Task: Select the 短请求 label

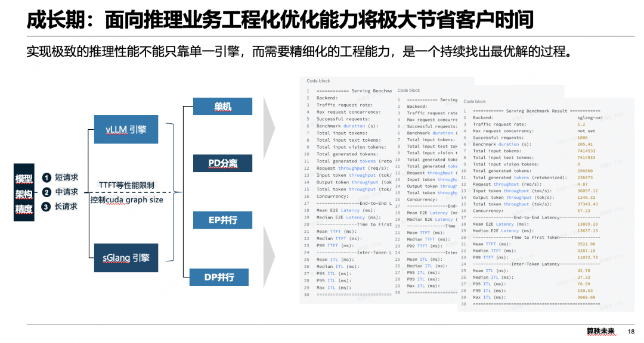Action: (x=67, y=177)
